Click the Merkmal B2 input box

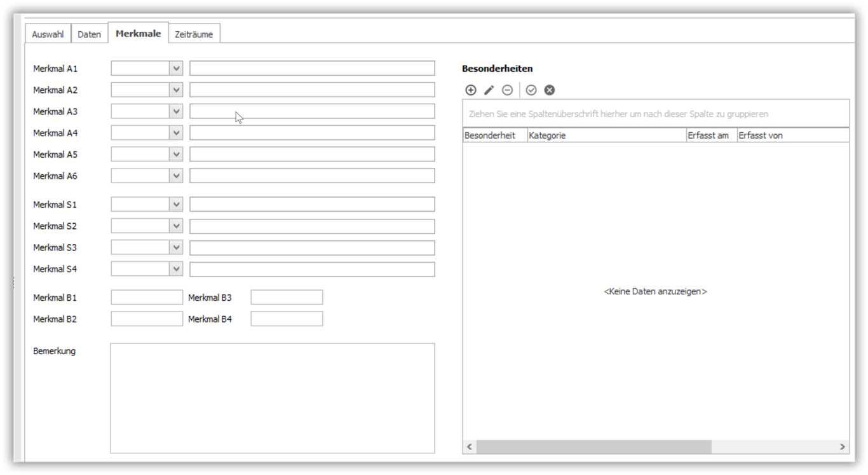point(147,319)
